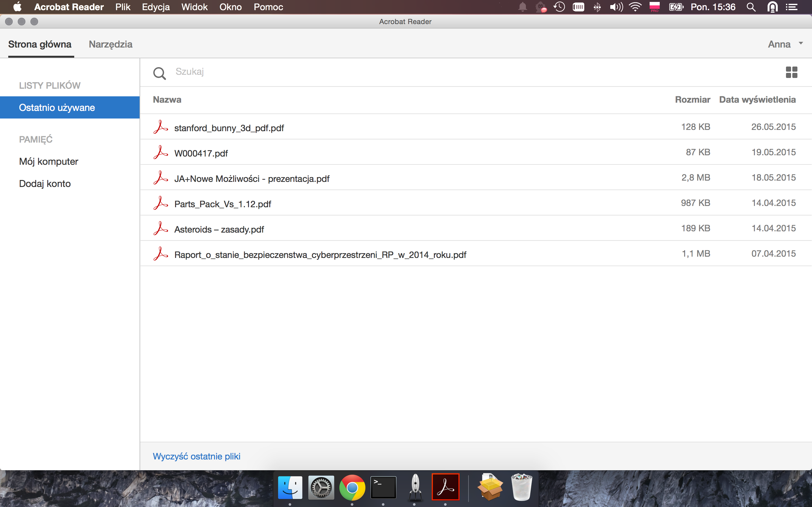812x507 pixels.
Task: Open the Plik menu
Action: tap(122, 7)
